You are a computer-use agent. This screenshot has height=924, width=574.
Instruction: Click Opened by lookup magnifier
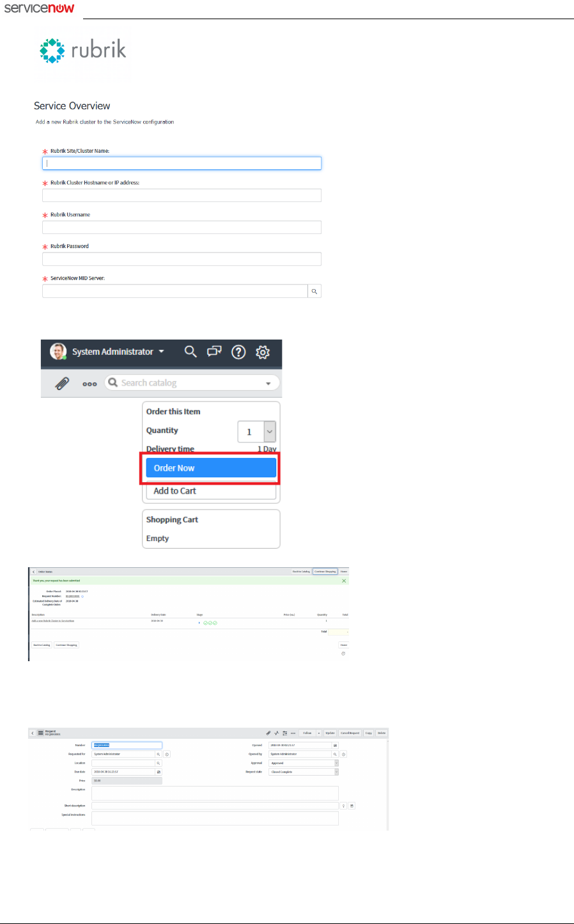[335, 754]
